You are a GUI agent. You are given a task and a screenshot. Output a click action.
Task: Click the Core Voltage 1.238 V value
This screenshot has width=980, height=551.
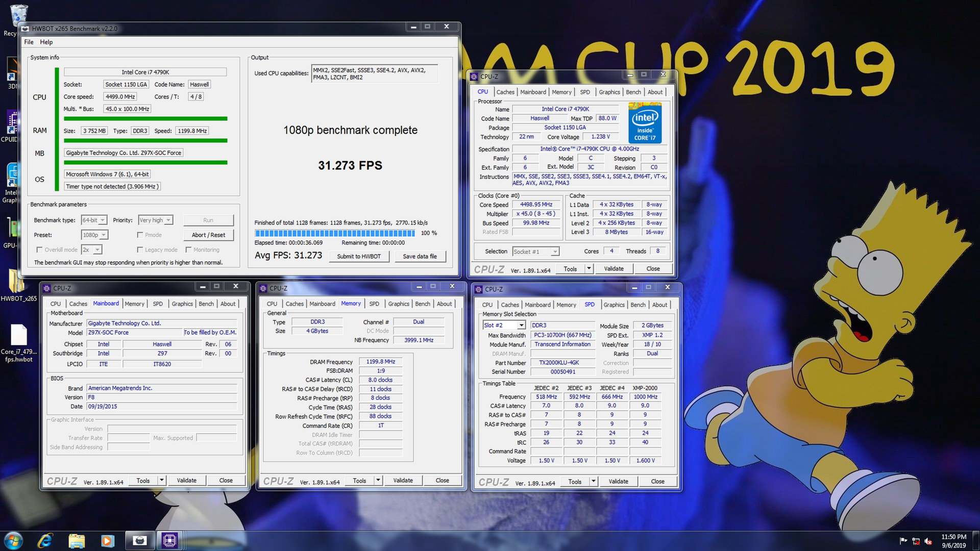[x=601, y=137]
